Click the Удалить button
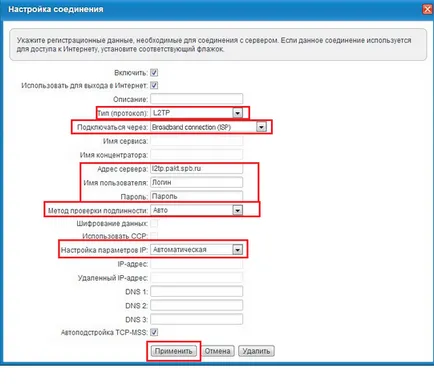This screenshot has width=434, height=385. (x=256, y=351)
